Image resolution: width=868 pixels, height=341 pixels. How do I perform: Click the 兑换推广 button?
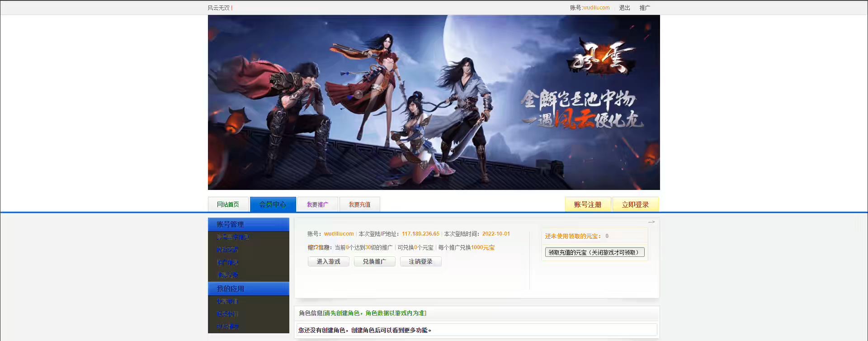374,261
